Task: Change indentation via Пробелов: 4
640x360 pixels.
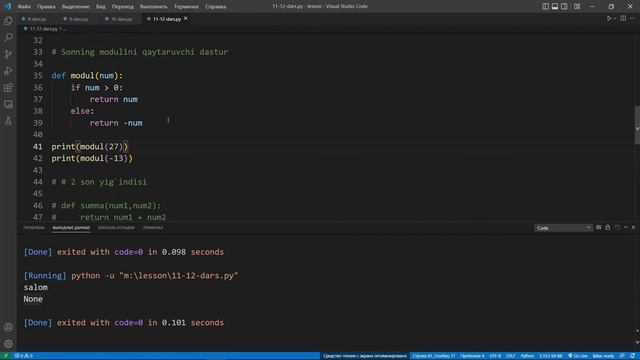Action: tap(472, 356)
